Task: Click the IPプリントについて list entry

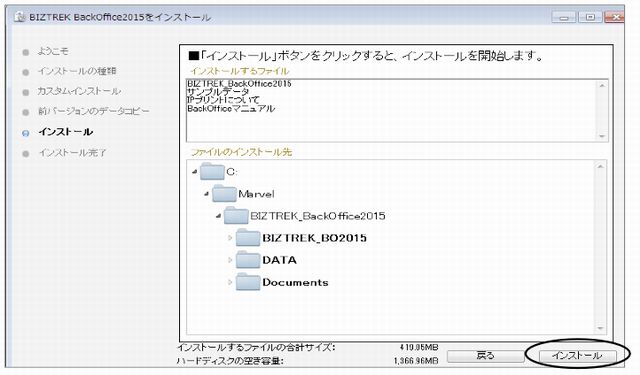Action: click(x=223, y=100)
